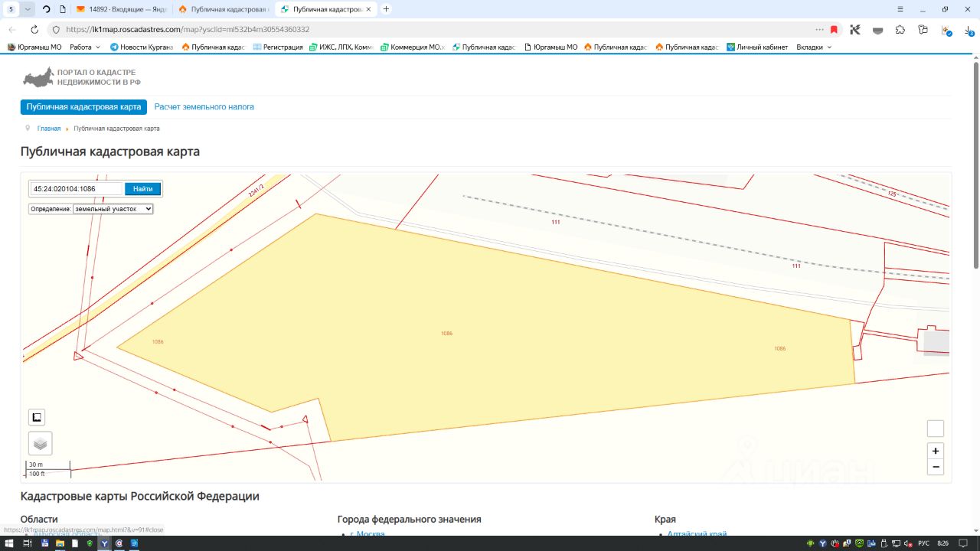
Task: Switch to the first Публичная кадастровая tab
Action: [x=224, y=9]
